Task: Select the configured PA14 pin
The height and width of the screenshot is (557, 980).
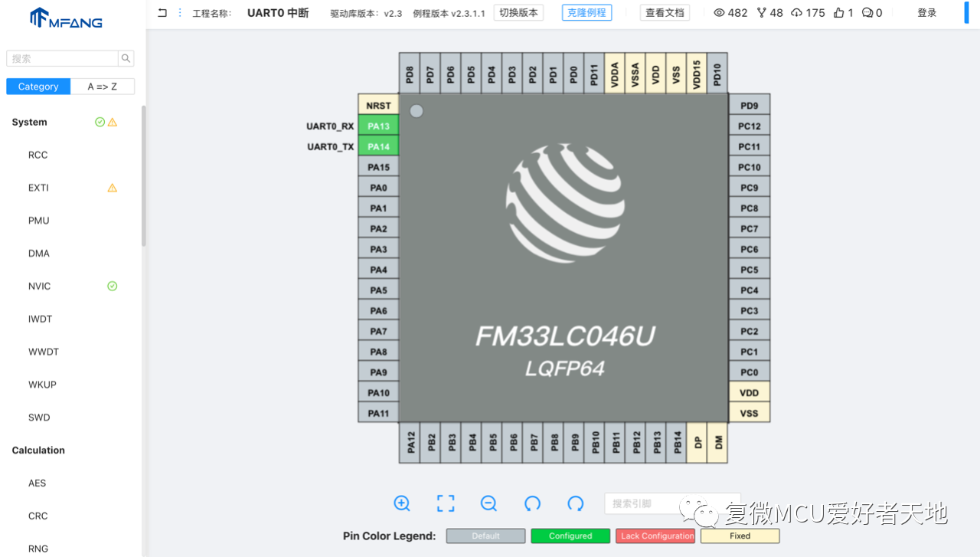Action: click(x=379, y=146)
